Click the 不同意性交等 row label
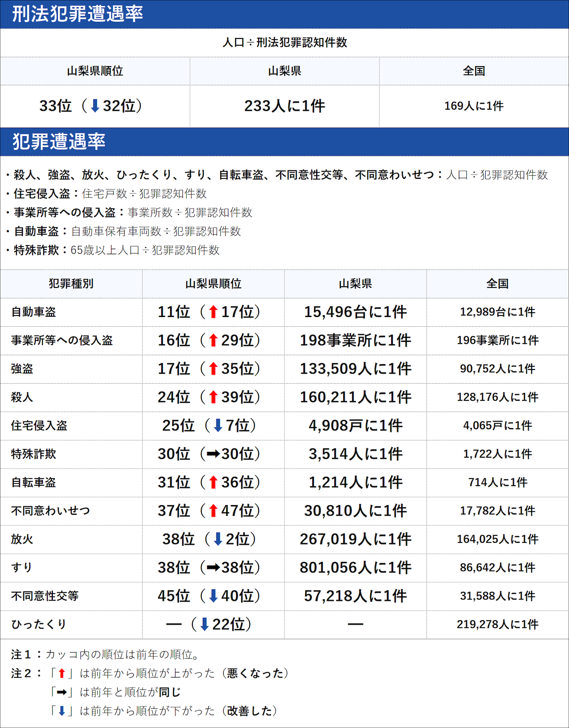Viewport: 569px width, 728px height. click(45, 596)
